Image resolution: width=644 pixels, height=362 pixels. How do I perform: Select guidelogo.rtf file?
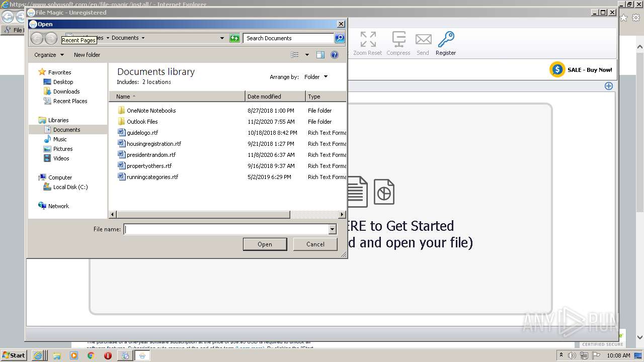(138, 133)
